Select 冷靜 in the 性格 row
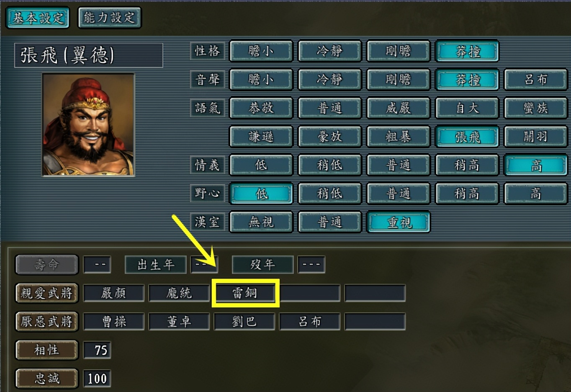 pyautogui.click(x=329, y=51)
